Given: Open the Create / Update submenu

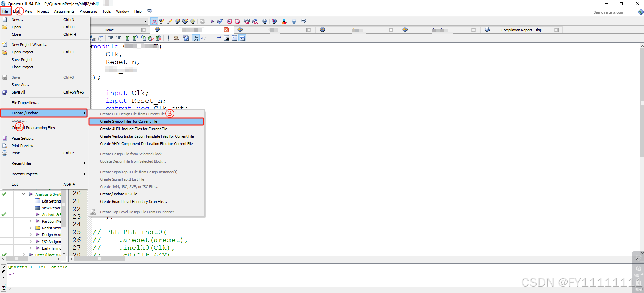Looking at the screenshot, I should pos(44,113).
